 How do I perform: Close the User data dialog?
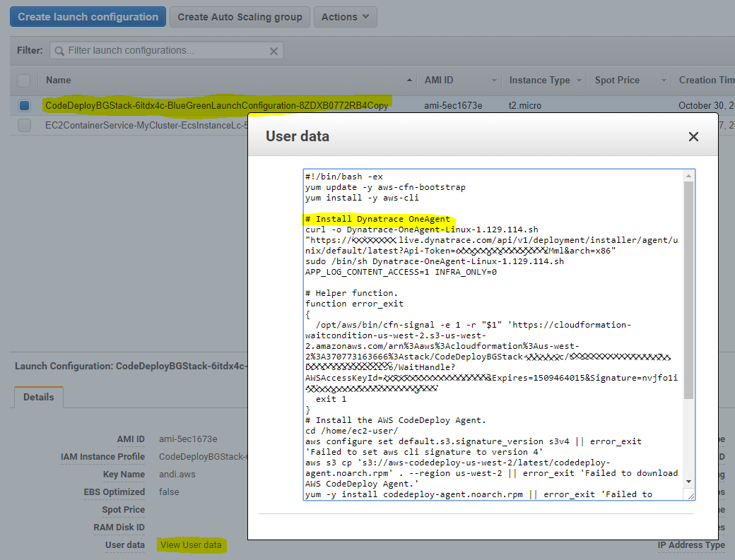coord(693,137)
